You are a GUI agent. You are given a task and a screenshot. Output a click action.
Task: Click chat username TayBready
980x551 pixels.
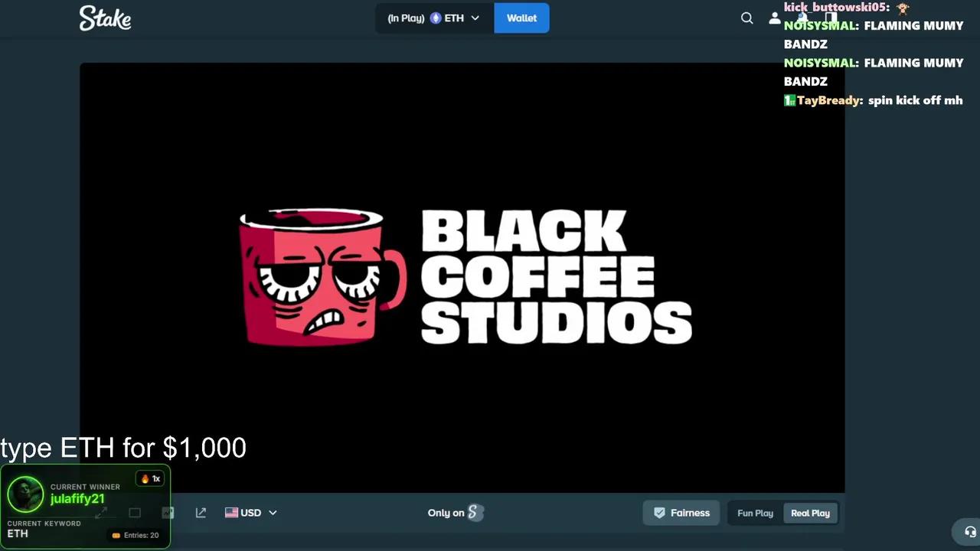(x=829, y=100)
